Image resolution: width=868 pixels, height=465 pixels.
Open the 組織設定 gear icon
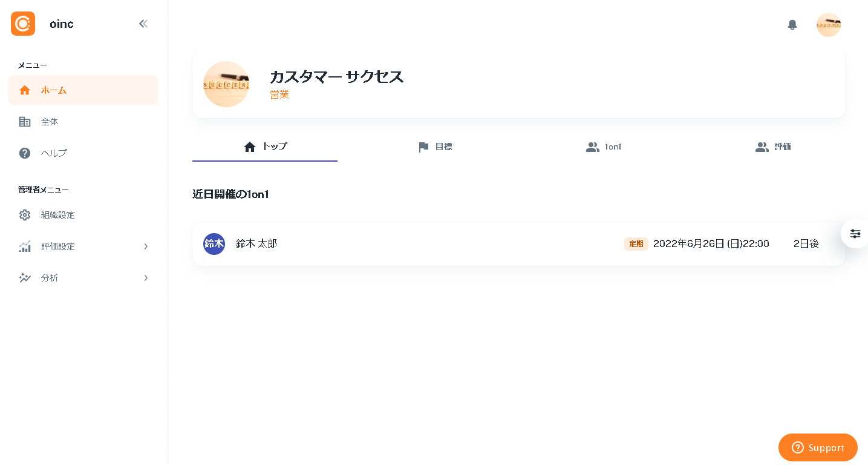point(24,215)
